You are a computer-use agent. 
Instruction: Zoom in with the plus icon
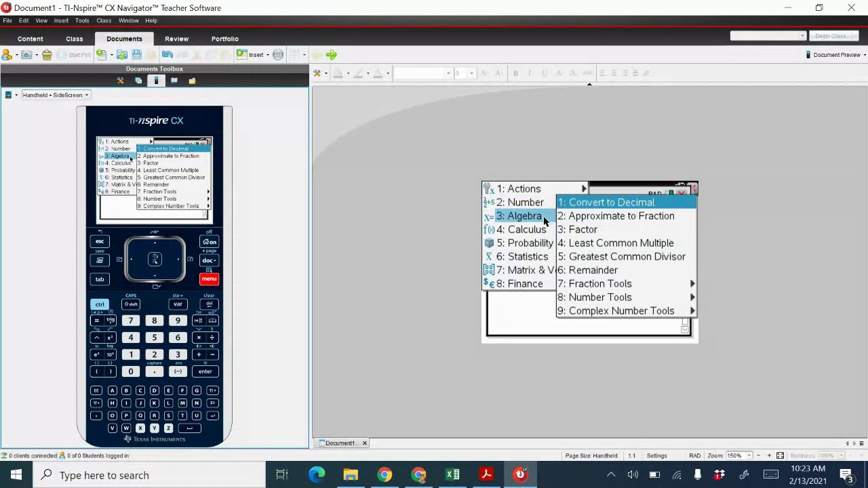769,455
